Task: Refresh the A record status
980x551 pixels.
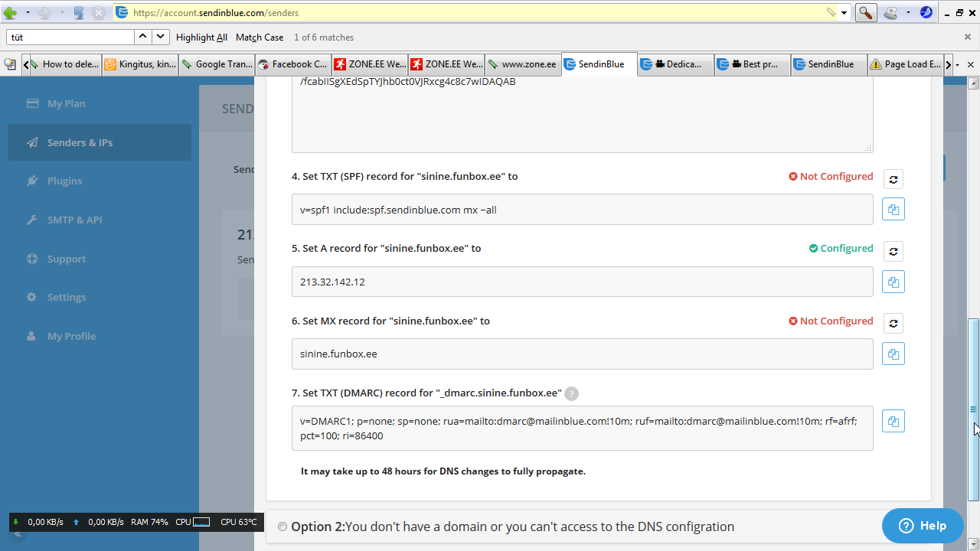Action: click(x=893, y=251)
